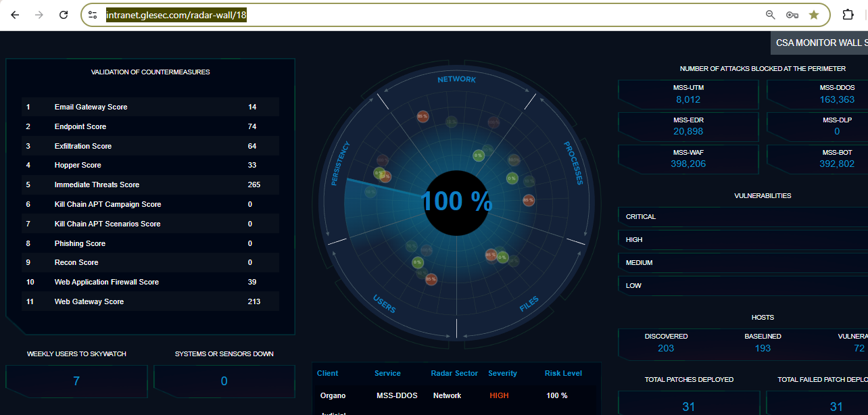The height and width of the screenshot is (415, 868).
Task: Select the Email Gateway Score row
Action: 150,107
